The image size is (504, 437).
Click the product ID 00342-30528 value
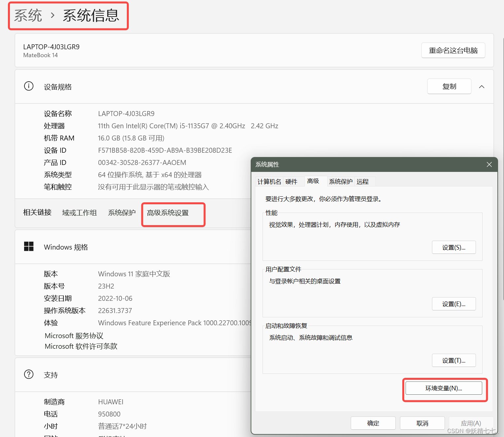tap(142, 163)
